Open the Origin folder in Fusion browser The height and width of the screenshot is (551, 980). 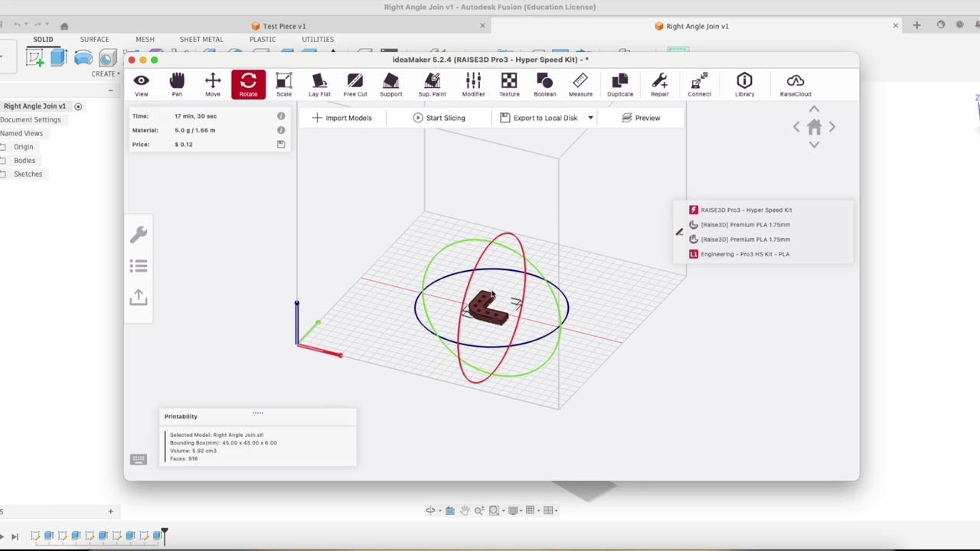click(23, 147)
